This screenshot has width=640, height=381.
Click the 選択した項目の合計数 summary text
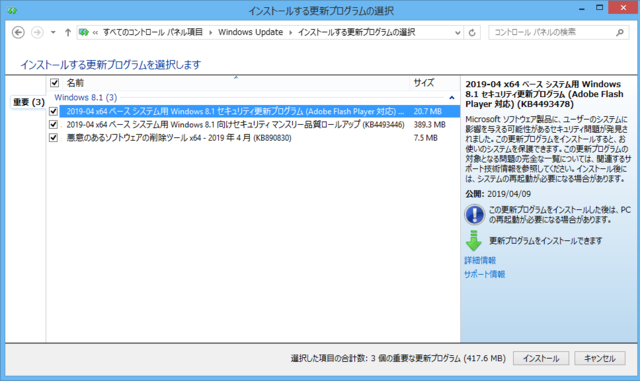coord(398,358)
